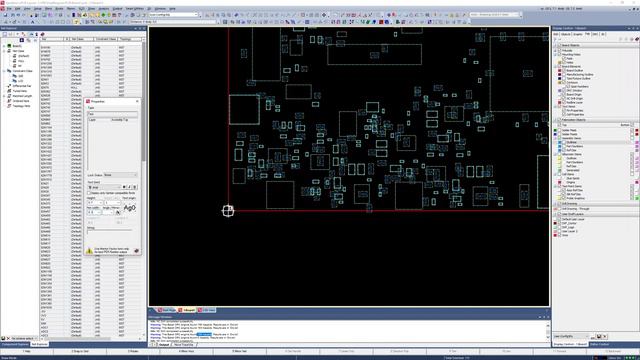Click the eraser icon in Net Explorer toolbar

pos(42,34)
